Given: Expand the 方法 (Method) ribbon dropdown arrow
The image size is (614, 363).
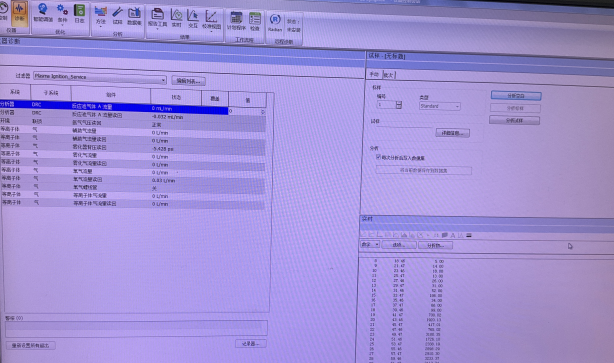Looking at the screenshot, I should (101, 27).
